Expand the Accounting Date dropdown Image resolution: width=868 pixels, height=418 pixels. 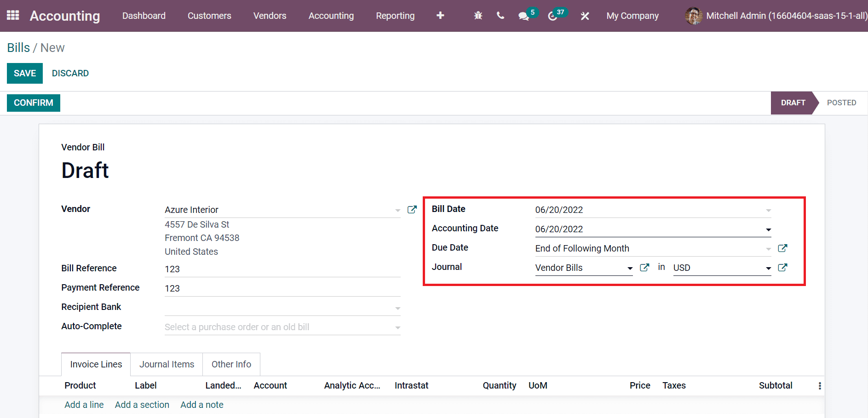coord(768,229)
